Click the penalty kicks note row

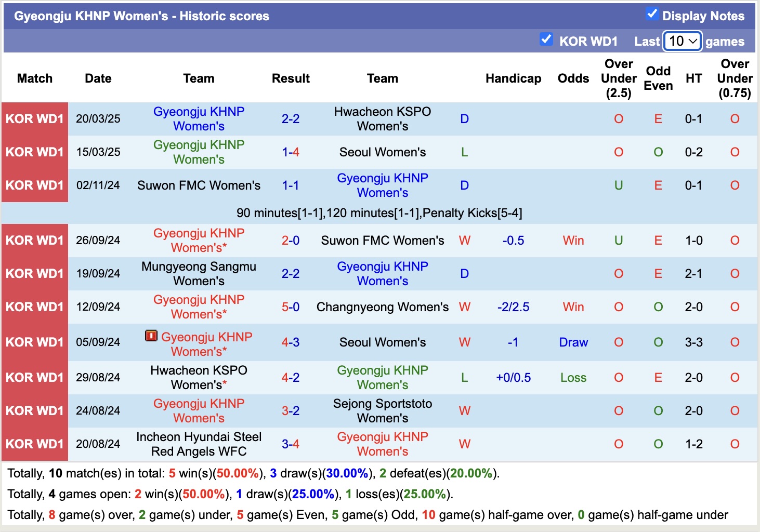pos(380,212)
